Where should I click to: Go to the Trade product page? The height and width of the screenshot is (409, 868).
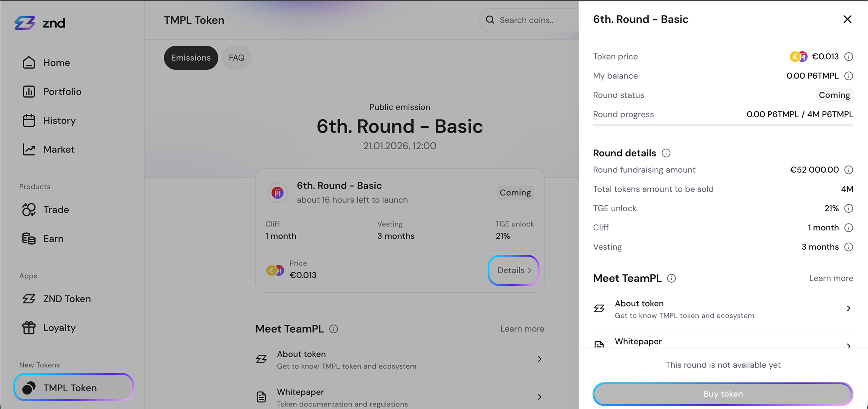pyautogui.click(x=56, y=210)
